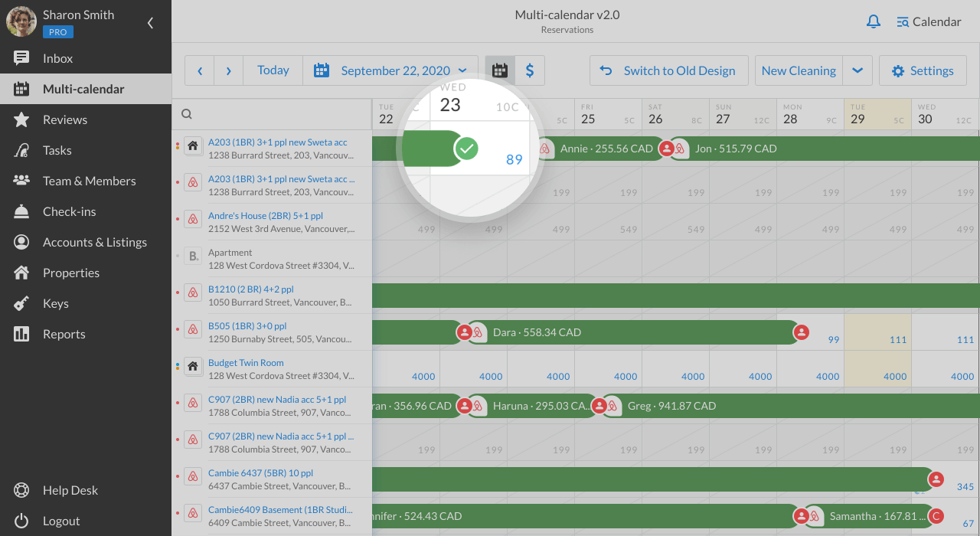980x536 pixels.
Task: Open the B505 (1BR) 3+0 ppl listing link
Action: (x=247, y=326)
